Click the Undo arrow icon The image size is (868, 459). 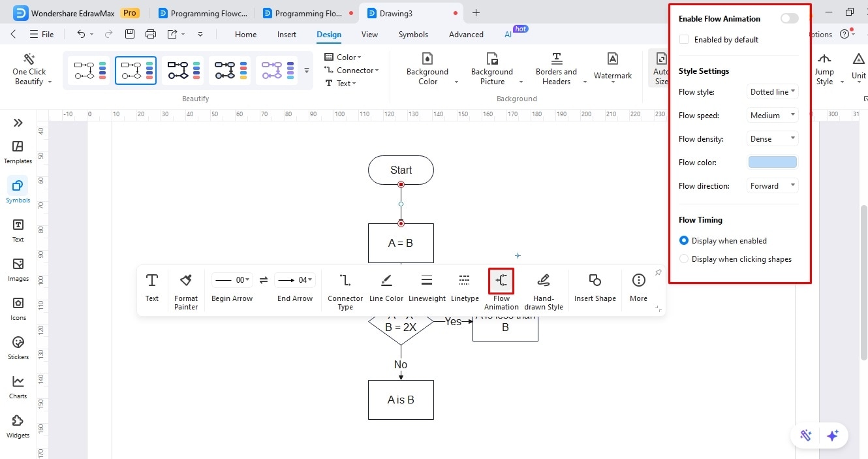pos(81,35)
